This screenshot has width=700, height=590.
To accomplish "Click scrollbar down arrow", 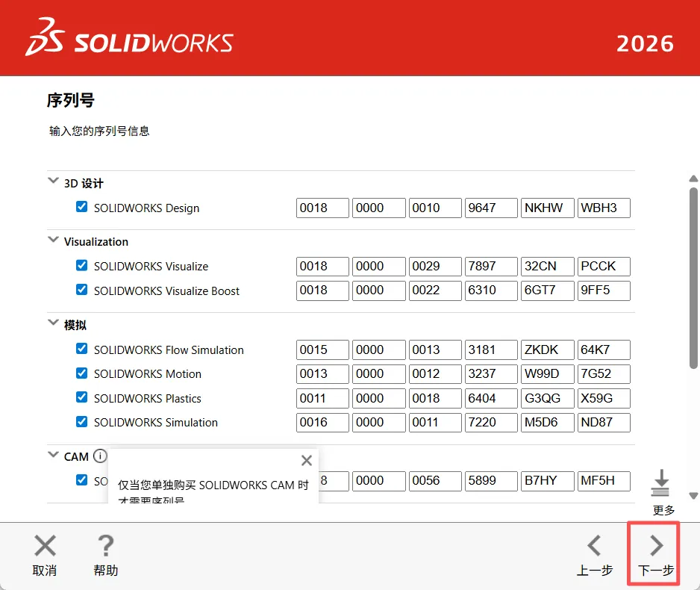I will (x=693, y=495).
